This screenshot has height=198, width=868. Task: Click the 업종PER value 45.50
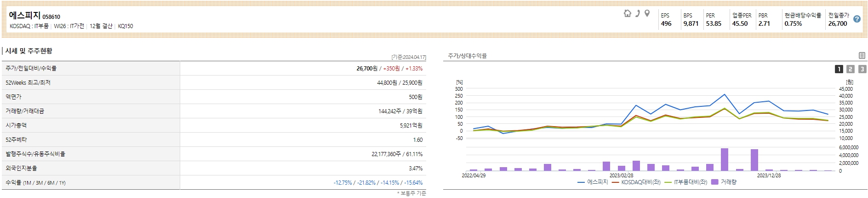pyautogui.click(x=740, y=23)
